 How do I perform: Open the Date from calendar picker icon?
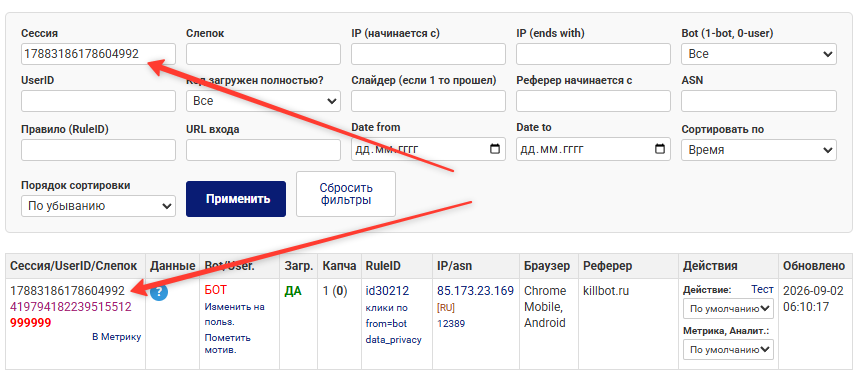495,149
